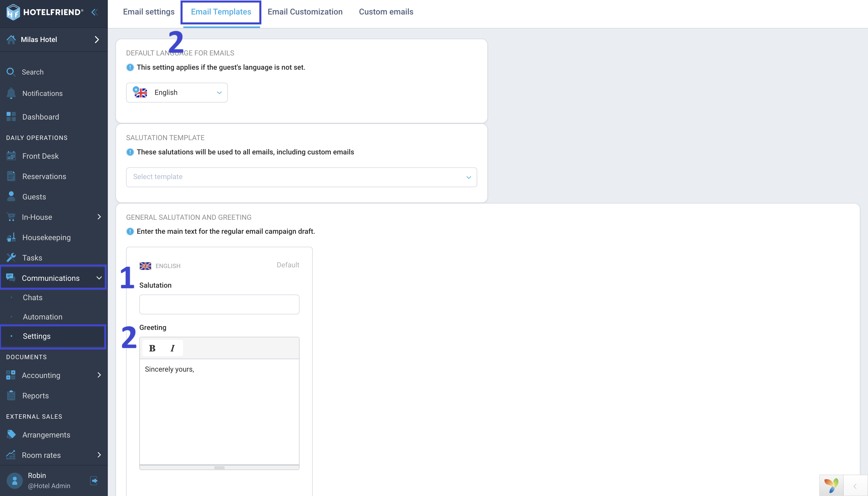Click the Salutation input field
Screen dimensions: 868x496
click(219, 304)
